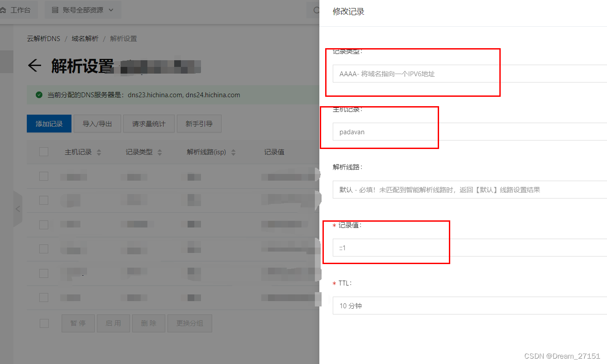Viewport: 607px width, 364px height.
Task: Click 更换分组 button
Action: point(190,323)
